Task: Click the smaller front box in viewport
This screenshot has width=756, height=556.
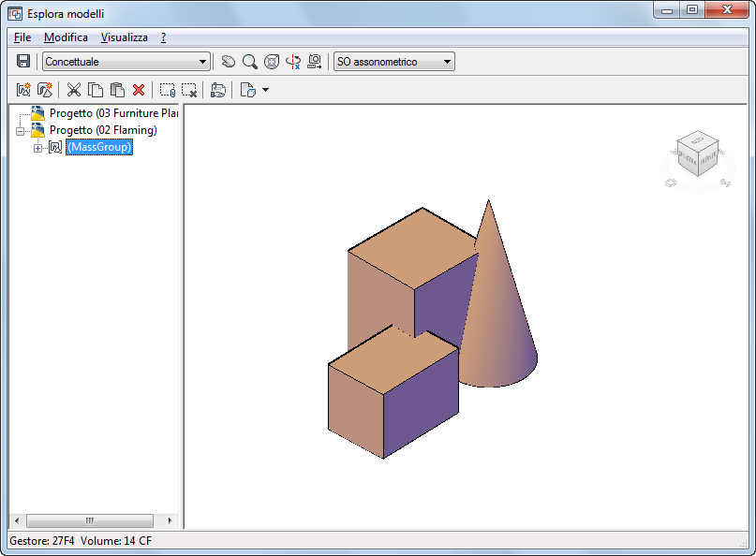Action: click(393, 393)
